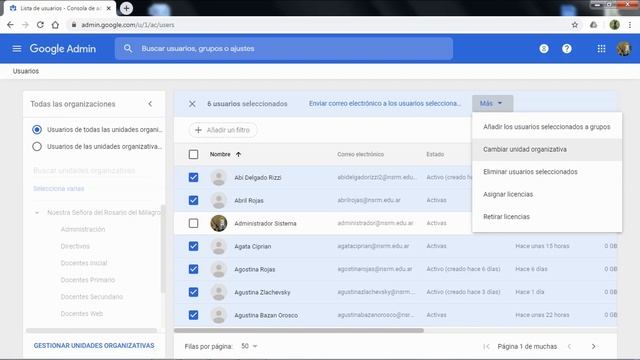Toggle the select-all header checkbox

pos(193,154)
